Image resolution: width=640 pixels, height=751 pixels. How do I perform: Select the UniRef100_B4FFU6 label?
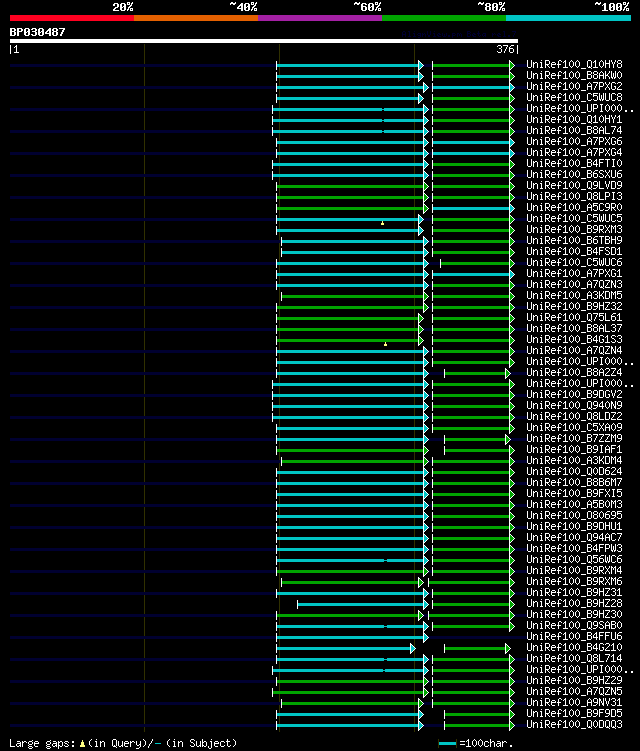pyautogui.click(x=574, y=637)
